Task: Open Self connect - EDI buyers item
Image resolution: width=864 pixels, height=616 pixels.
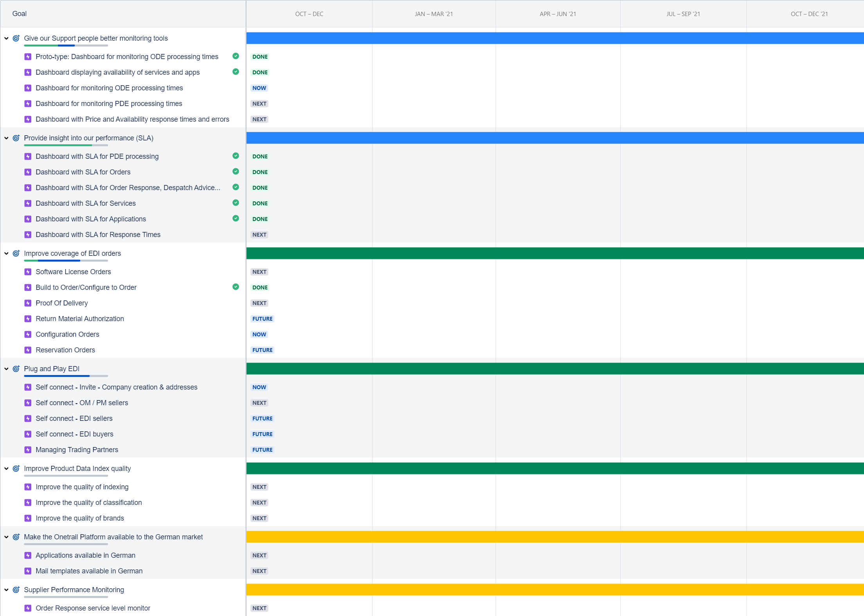Action: pyautogui.click(x=74, y=434)
